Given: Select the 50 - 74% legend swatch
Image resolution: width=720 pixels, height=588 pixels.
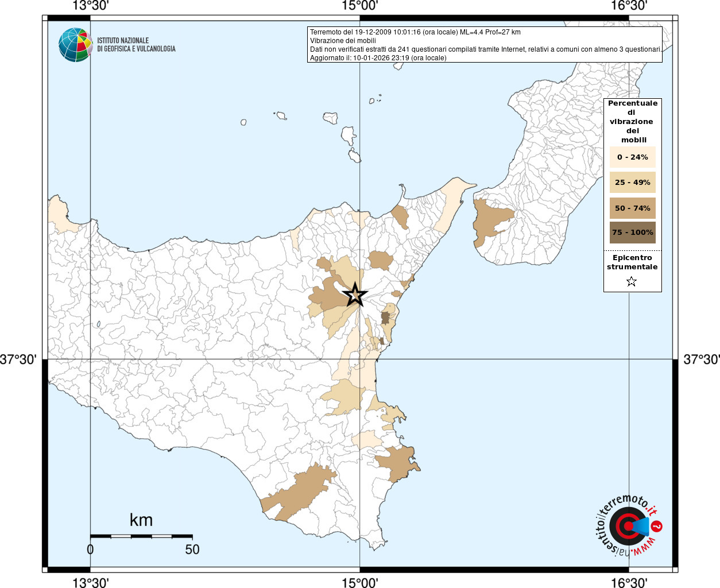Looking at the screenshot, I should (x=632, y=208).
